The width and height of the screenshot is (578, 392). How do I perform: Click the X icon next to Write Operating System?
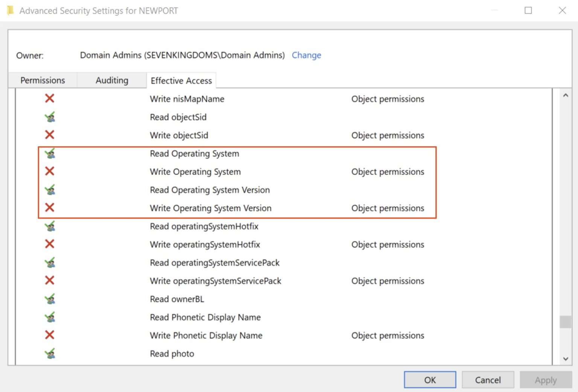49,171
